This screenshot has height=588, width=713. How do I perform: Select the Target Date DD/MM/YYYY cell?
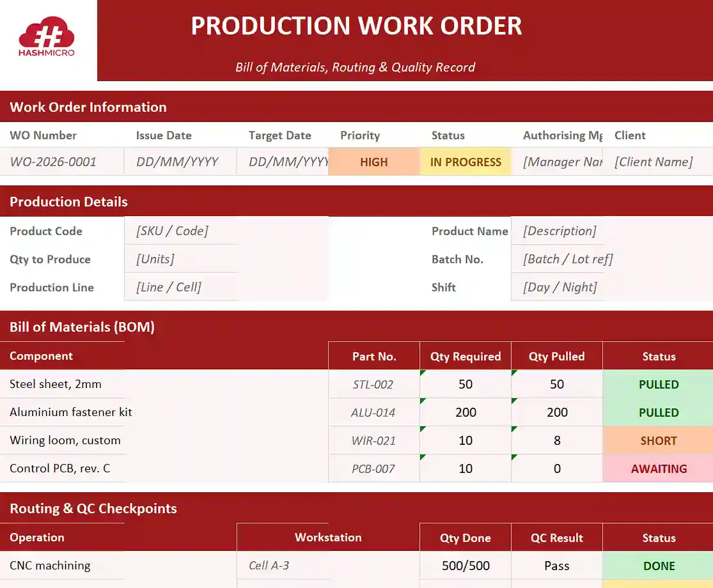(x=283, y=162)
